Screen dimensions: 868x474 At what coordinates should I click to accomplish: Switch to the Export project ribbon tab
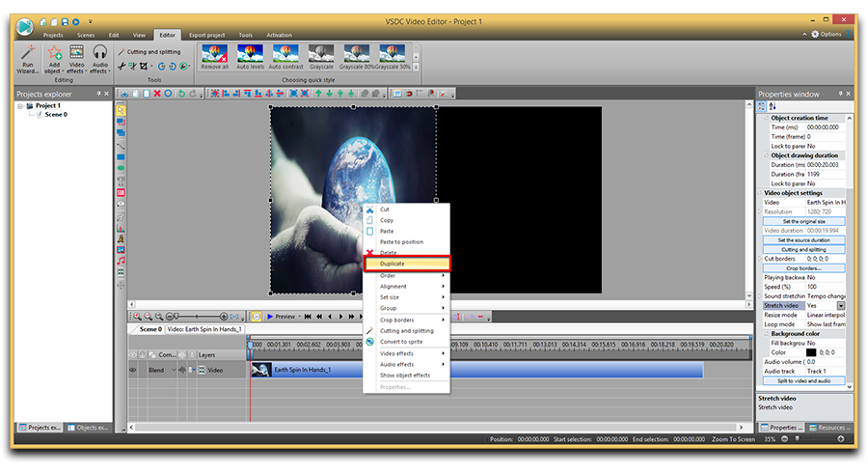(207, 35)
